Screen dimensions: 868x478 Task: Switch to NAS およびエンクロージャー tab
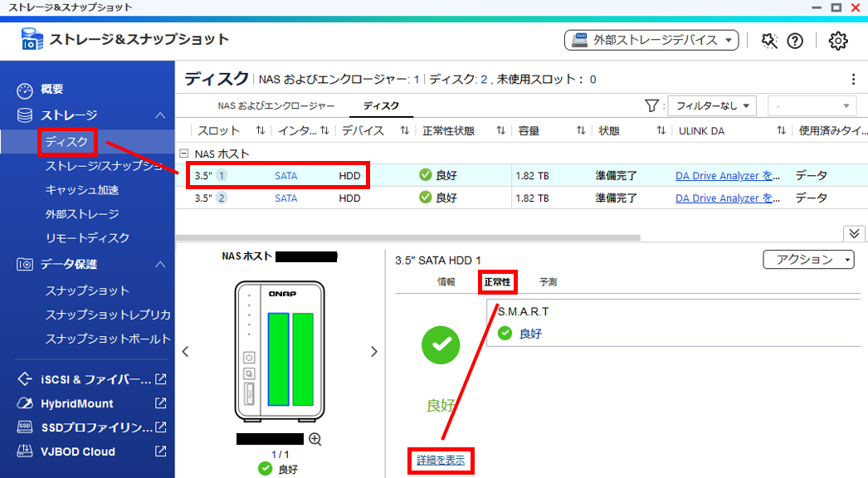pyautogui.click(x=276, y=105)
